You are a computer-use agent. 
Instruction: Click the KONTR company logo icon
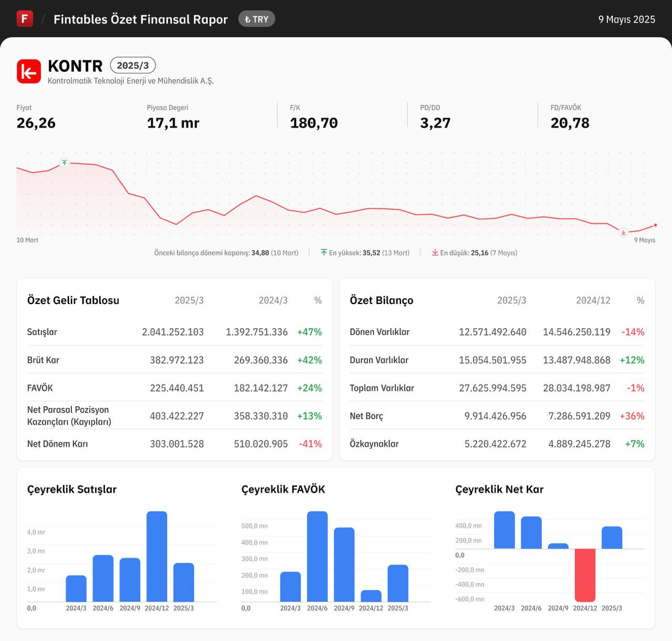coord(29,71)
